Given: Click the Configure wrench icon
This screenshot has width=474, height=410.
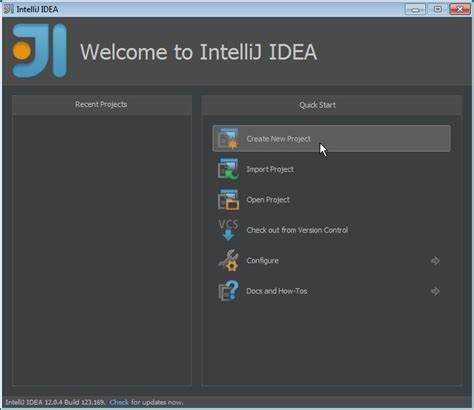Looking at the screenshot, I should pos(228,260).
